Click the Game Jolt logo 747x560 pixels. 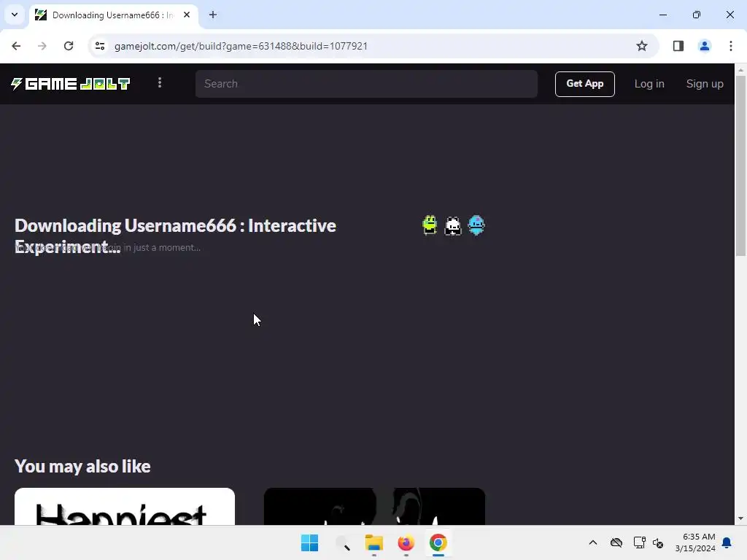71,84
